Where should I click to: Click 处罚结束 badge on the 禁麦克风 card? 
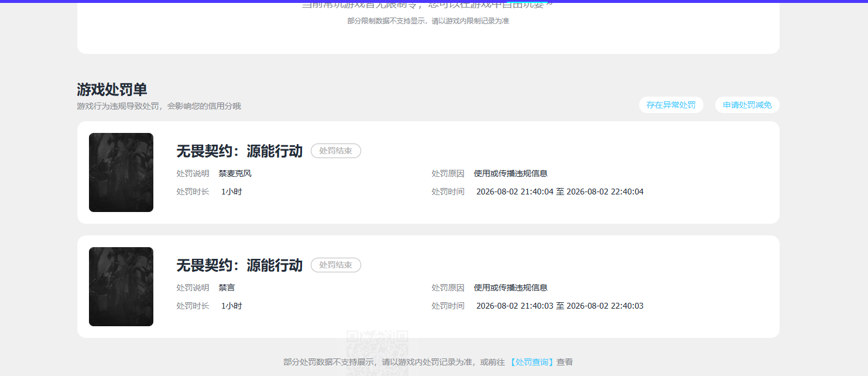(336, 151)
